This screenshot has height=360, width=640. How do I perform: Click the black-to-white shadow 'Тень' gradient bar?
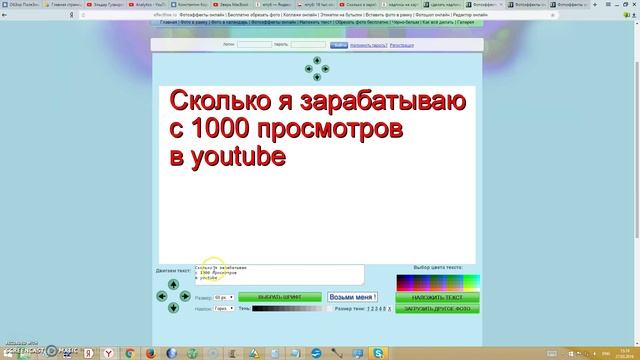pos(291,309)
